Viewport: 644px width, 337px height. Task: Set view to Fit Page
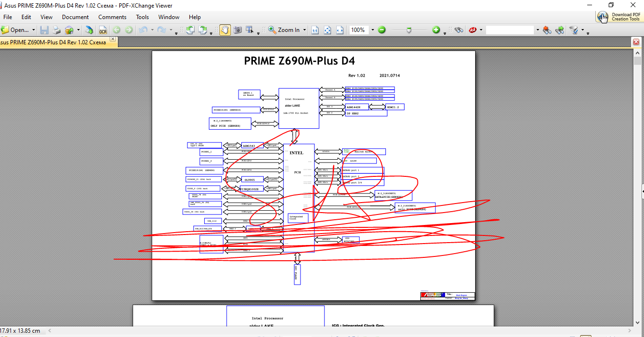pos(328,30)
